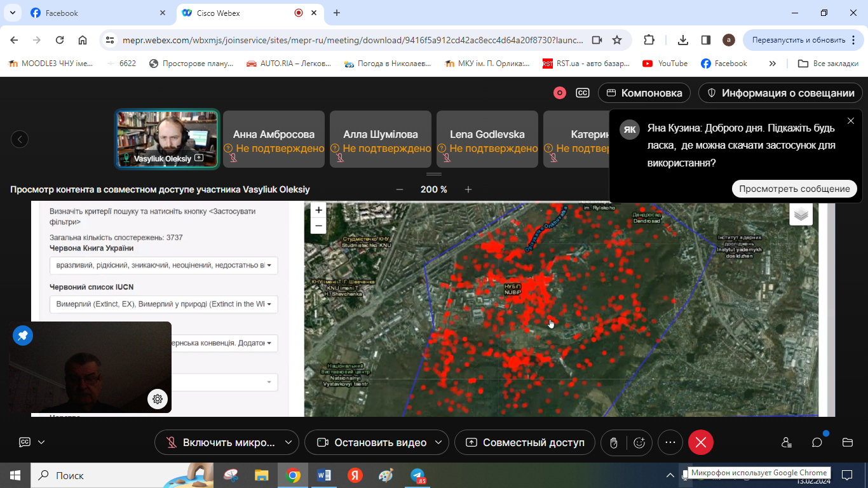The image size is (868, 488).
Task: Open the closed captions icon in bottom bar
Action: click(x=25, y=442)
